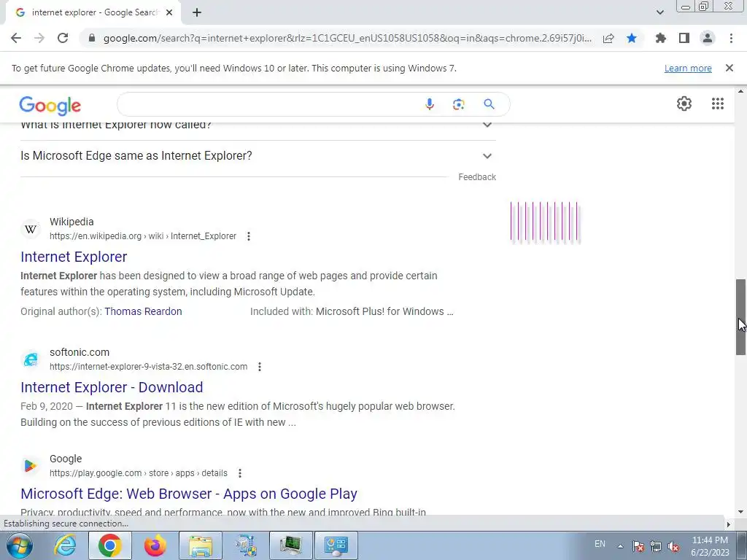The height and width of the screenshot is (560, 747).
Task: Open the Wikipedia result options menu
Action: (248, 236)
